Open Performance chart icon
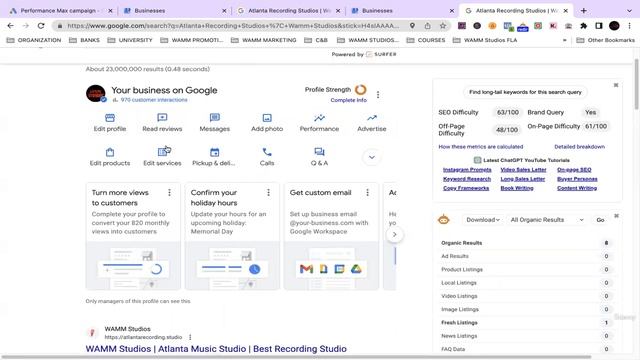 319,118
